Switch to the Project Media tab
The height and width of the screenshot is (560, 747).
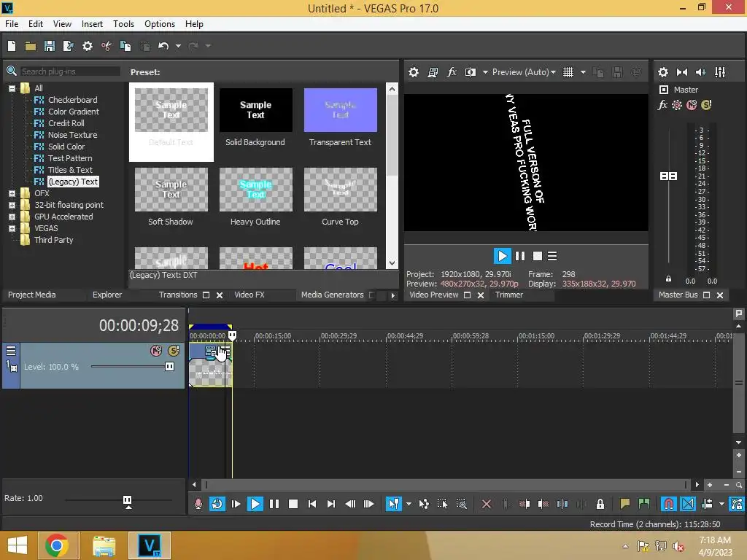coord(31,295)
